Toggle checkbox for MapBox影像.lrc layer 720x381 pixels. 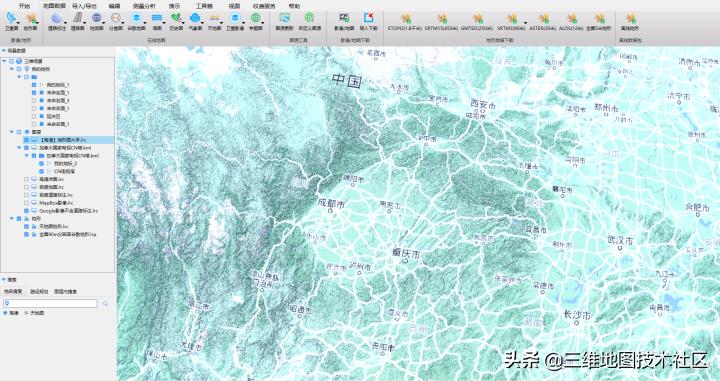point(27,203)
